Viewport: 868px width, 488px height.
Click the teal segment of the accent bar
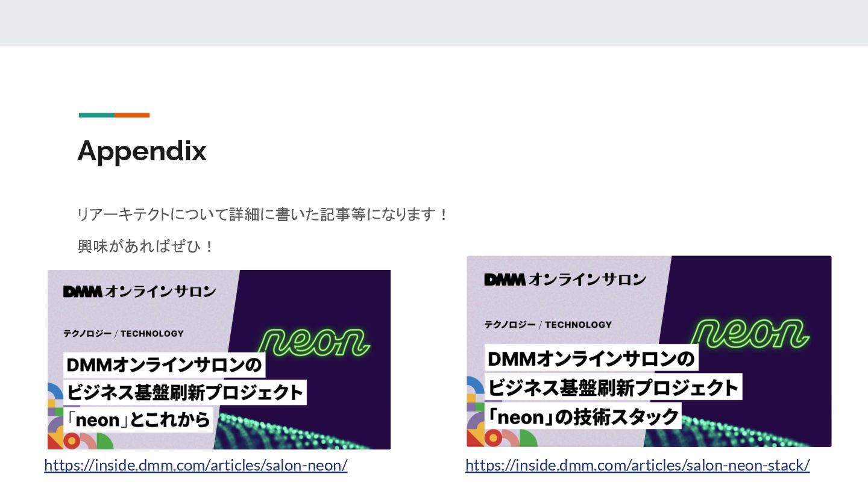pyautogui.click(x=96, y=115)
